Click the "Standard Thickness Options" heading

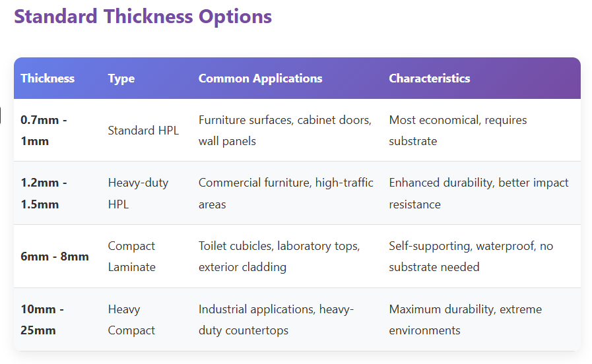pyautogui.click(x=143, y=16)
